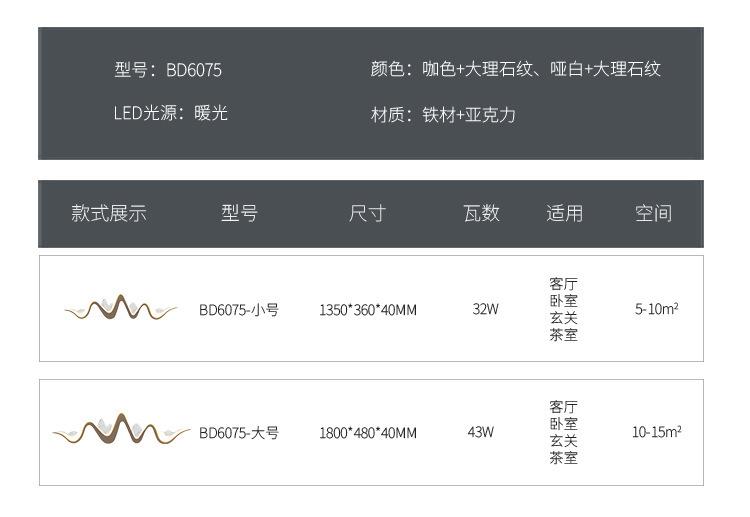Click 客厅 in the small-size row
Screen dimensions: 750x517
[564, 283]
